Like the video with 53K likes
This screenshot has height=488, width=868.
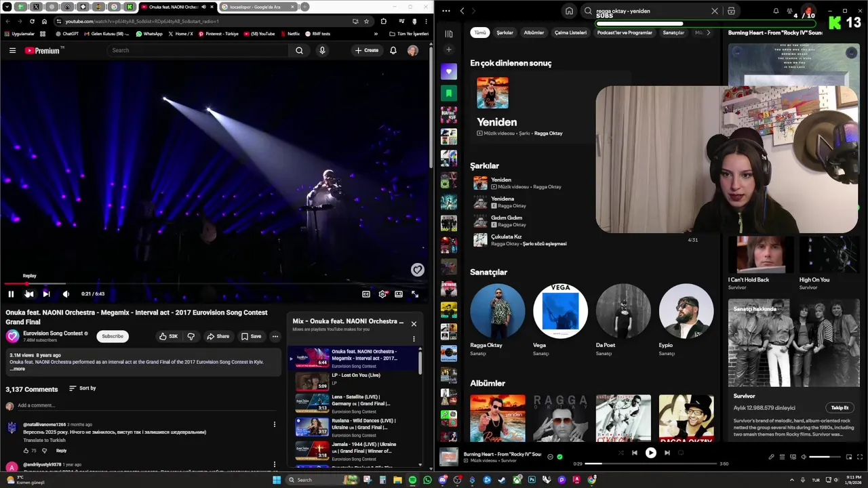[169, 336]
